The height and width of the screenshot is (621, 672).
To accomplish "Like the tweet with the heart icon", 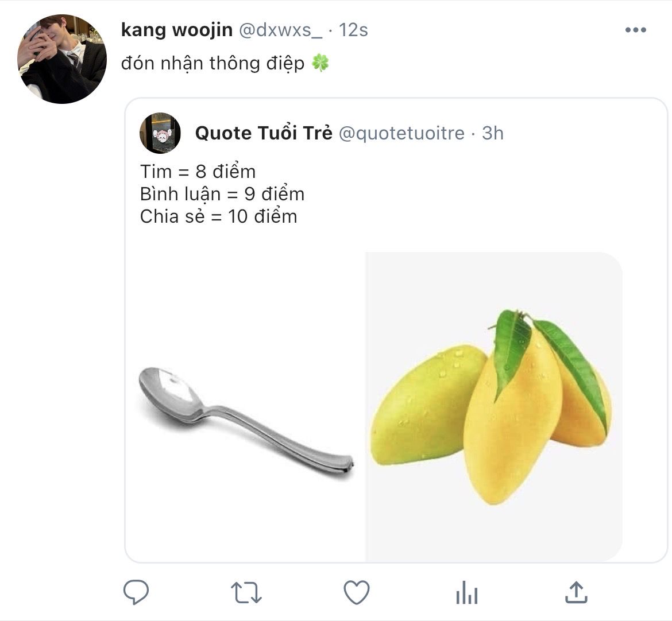I will [356, 592].
